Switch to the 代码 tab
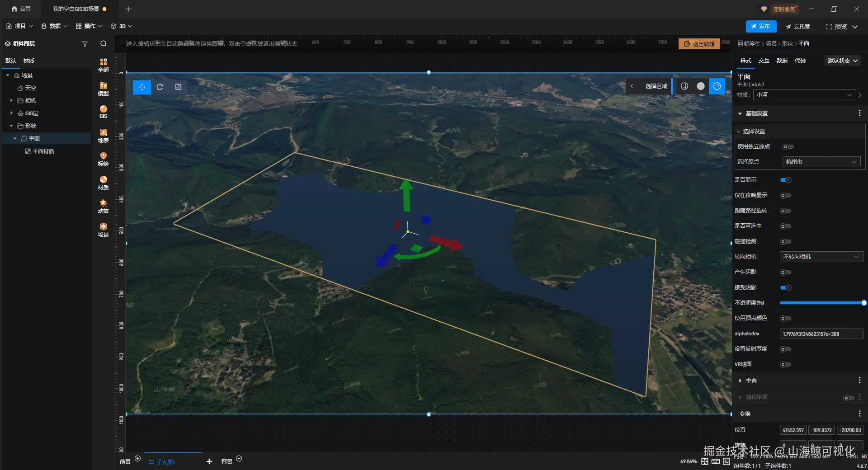The image size is (868, 470). pos(800,61)
